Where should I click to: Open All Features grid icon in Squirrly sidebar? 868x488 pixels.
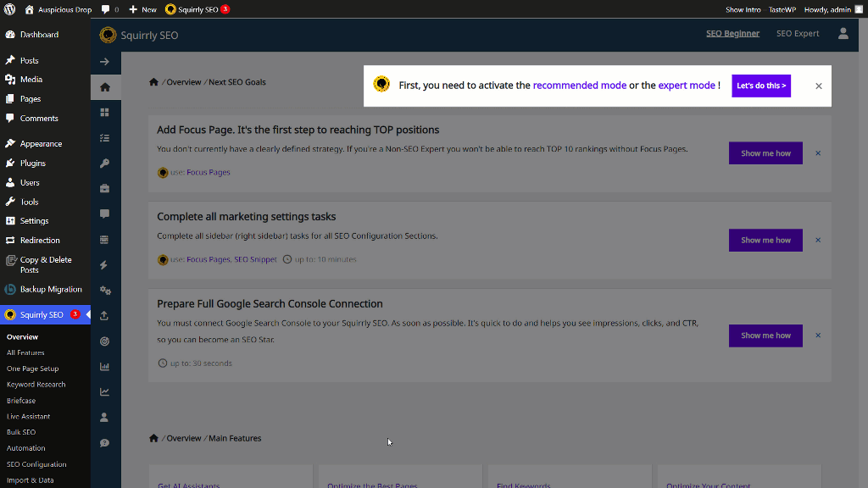(x=104, y=113)
